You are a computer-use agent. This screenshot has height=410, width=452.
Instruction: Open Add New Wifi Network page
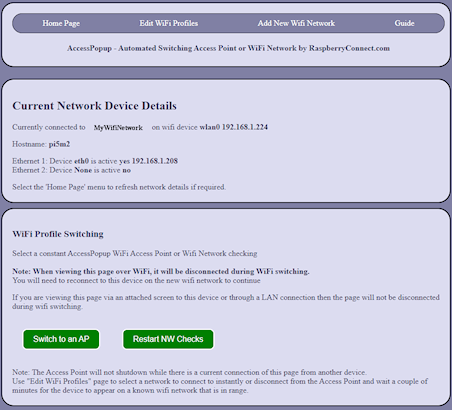coord(296,23)
